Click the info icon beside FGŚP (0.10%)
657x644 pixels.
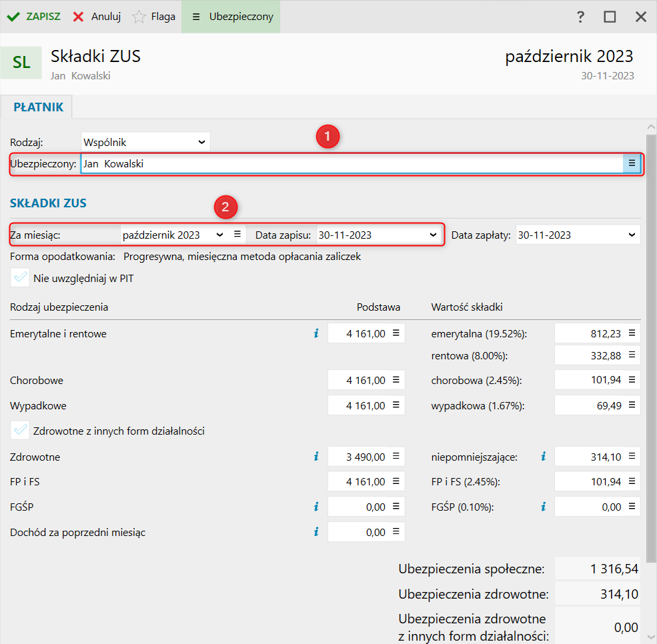click(x=544, y=507)
